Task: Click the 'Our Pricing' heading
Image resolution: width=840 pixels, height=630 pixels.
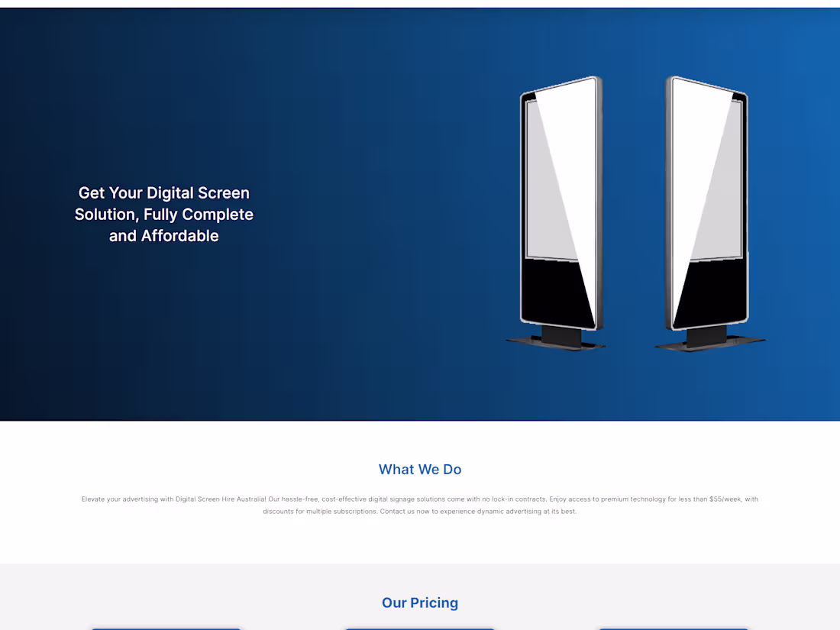Action: tap(420, 603)
